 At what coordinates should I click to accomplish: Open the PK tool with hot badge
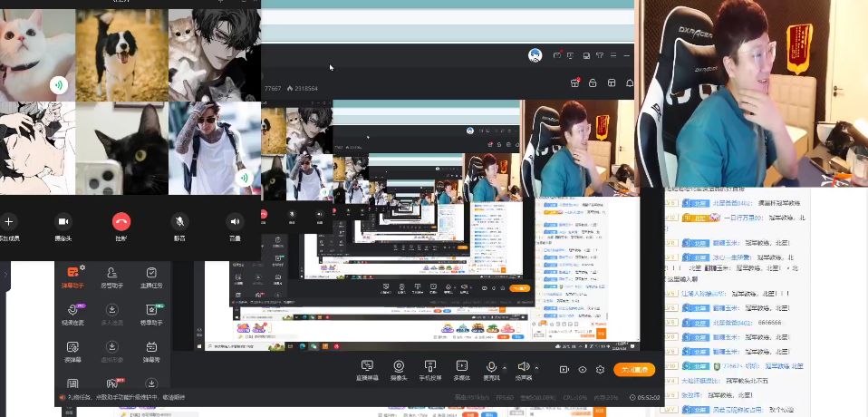(112, 383)
